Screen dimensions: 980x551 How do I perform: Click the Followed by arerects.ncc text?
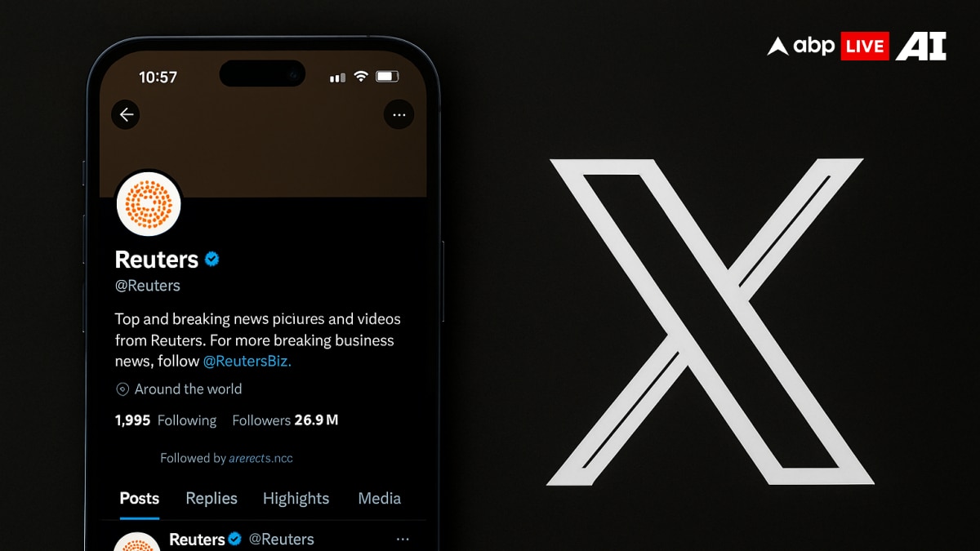click(226, 458)
